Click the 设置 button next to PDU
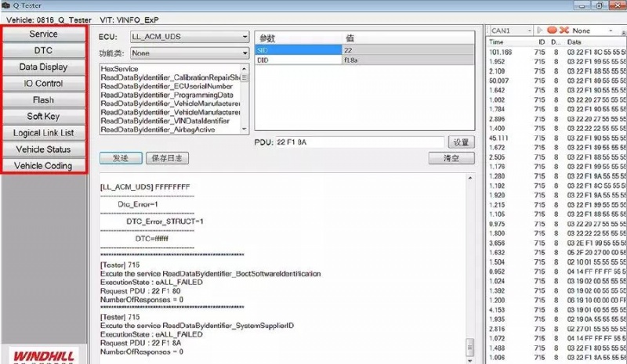Screen dimensions: 627x364 462,142
